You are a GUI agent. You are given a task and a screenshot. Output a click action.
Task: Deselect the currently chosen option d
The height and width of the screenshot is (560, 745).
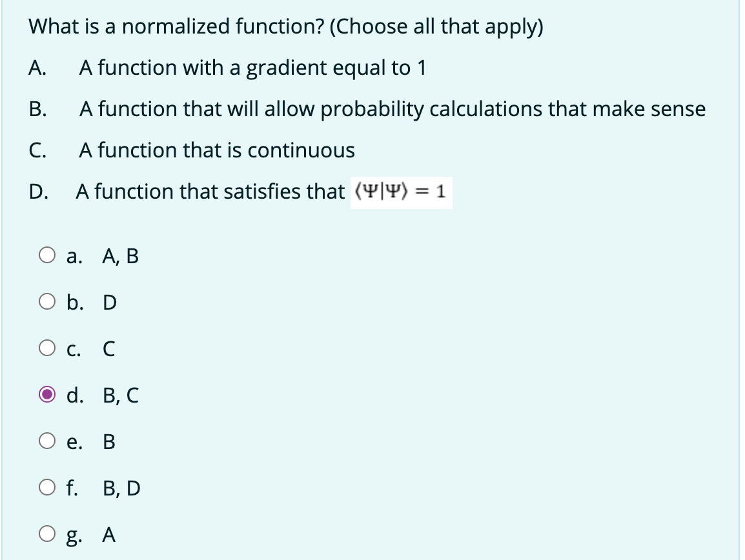click(x=46, y=395)
